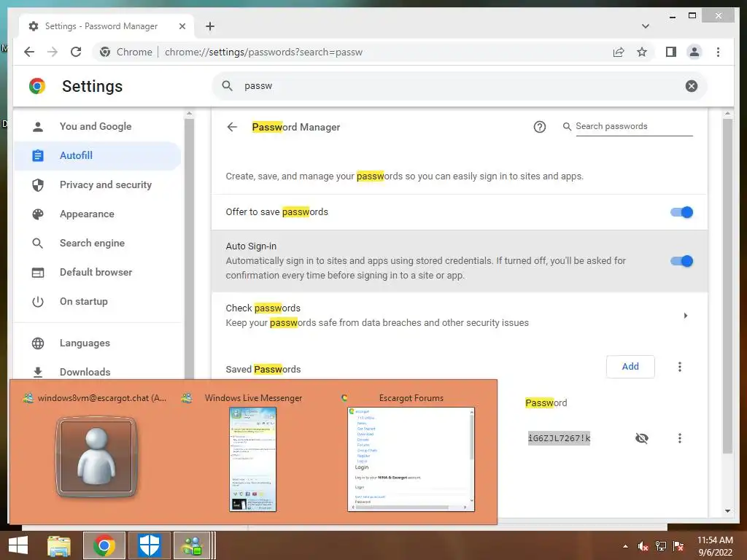The height and width of the screenshot is (560, 747).
Task: Click the site info Chrome chip in address bar
Action: tap(126, 52)
